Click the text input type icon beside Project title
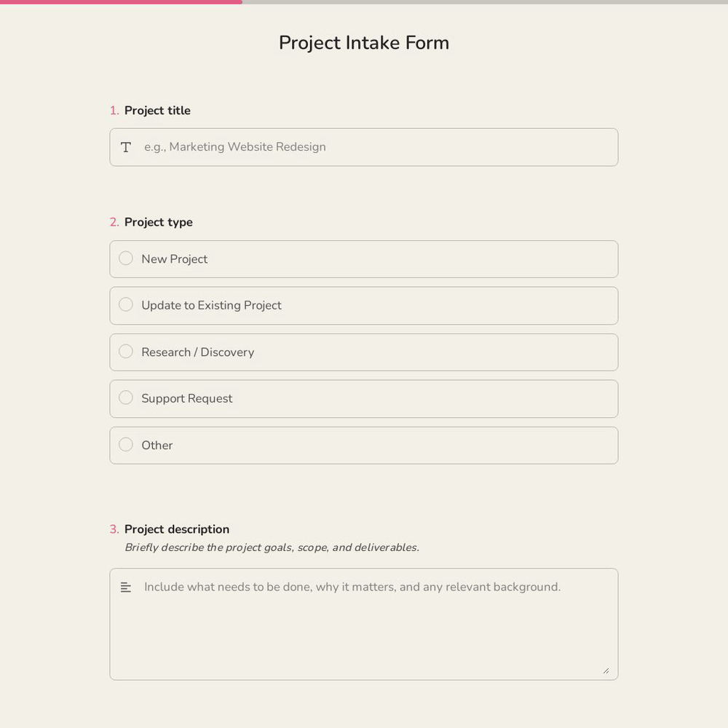The height and width of the screenshot is (728, 728). click(x=125, y=147)
